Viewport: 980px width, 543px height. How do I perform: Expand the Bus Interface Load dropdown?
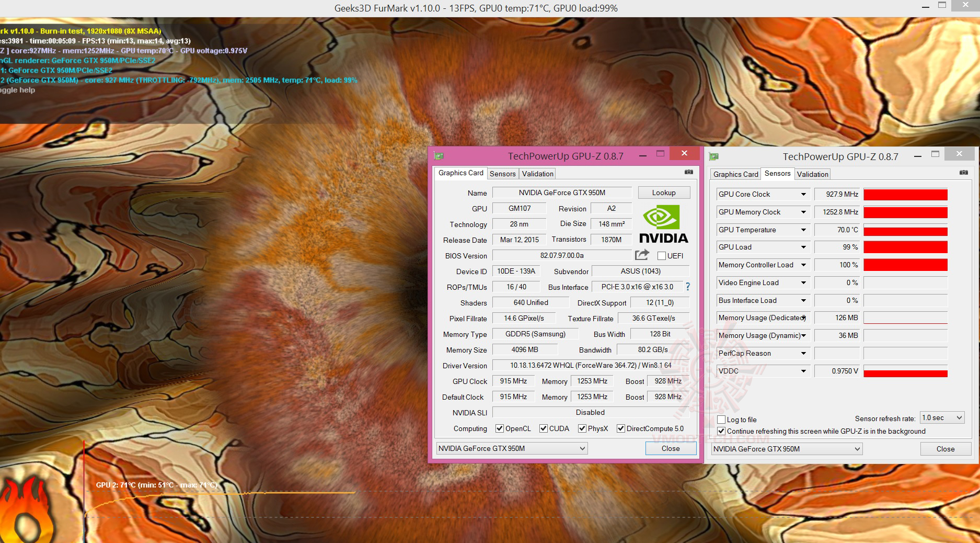pyautogui.click(x=804, y=301)
